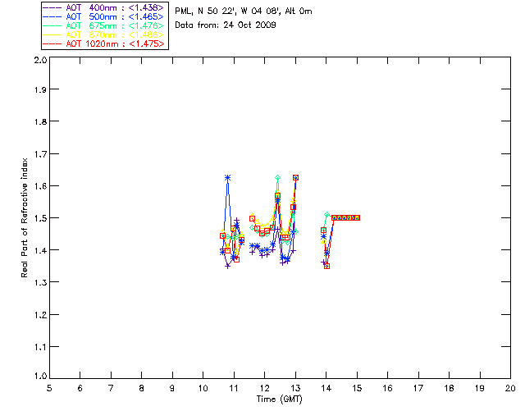The image size is (525, 420).
Task: Click the AOT 870nm legend entry
Action: click(104, 34)
